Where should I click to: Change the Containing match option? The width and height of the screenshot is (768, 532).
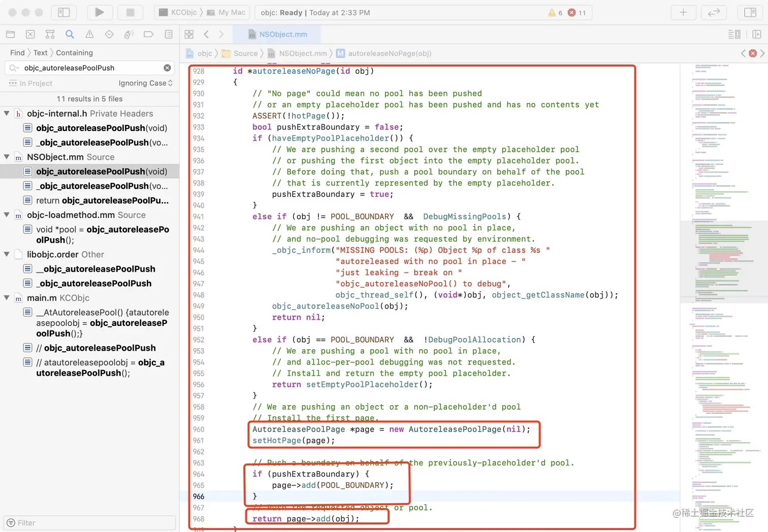[74, 53]
